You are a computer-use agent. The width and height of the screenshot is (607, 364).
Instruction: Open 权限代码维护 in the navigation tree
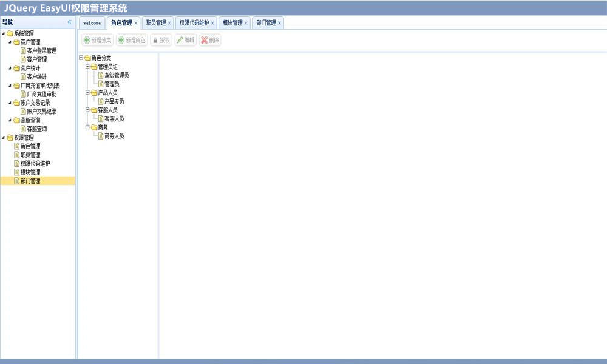(x=35, y=164)
